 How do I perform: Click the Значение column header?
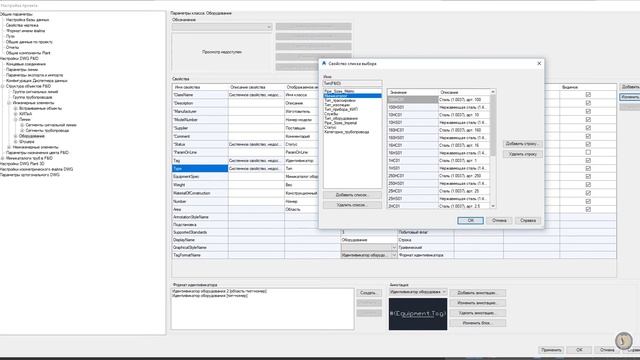point(413,92)
